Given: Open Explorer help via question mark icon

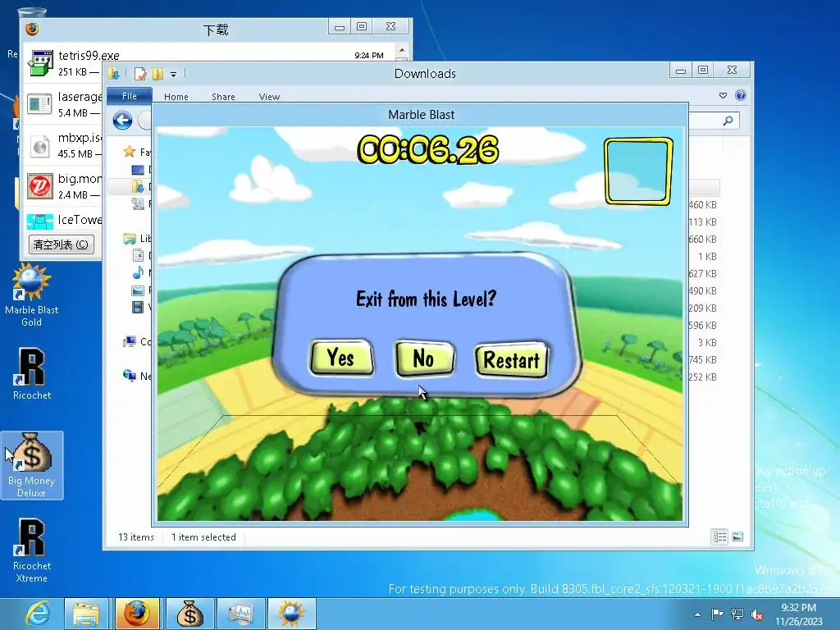Looking at the screenshot, I should (741, 95).
